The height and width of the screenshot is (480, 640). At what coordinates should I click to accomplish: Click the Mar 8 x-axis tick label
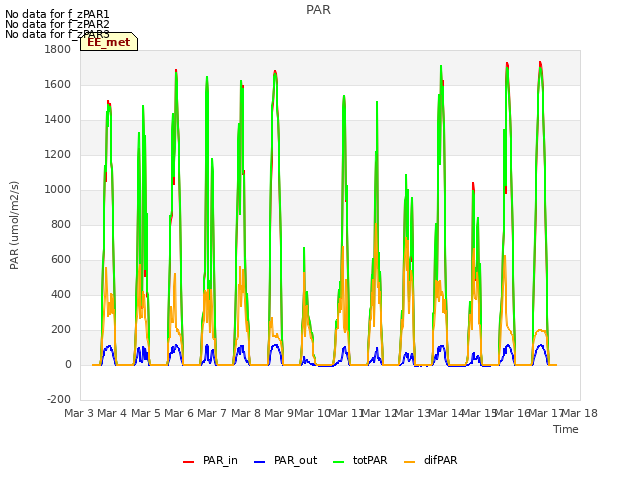[x=246, y=413]
